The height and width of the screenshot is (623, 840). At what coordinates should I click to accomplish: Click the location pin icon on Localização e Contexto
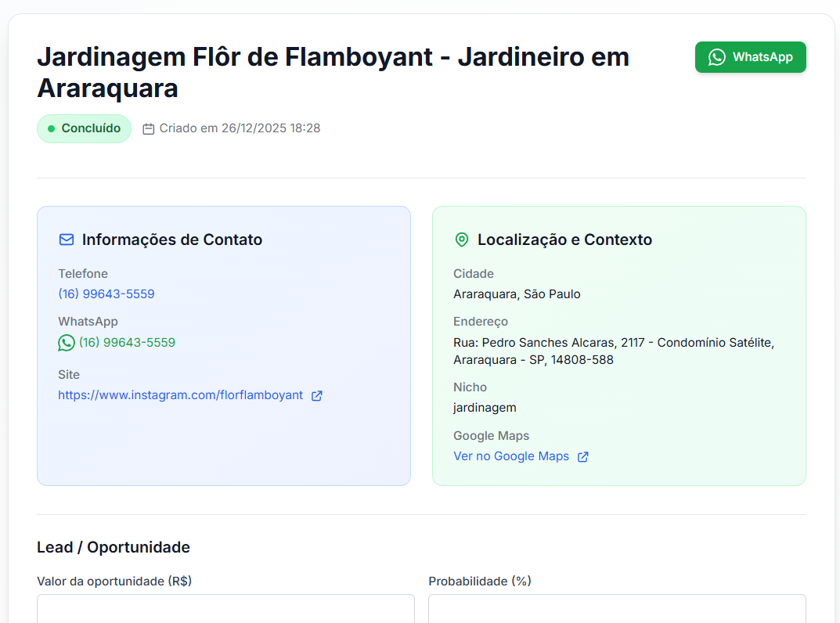point(461,239)
